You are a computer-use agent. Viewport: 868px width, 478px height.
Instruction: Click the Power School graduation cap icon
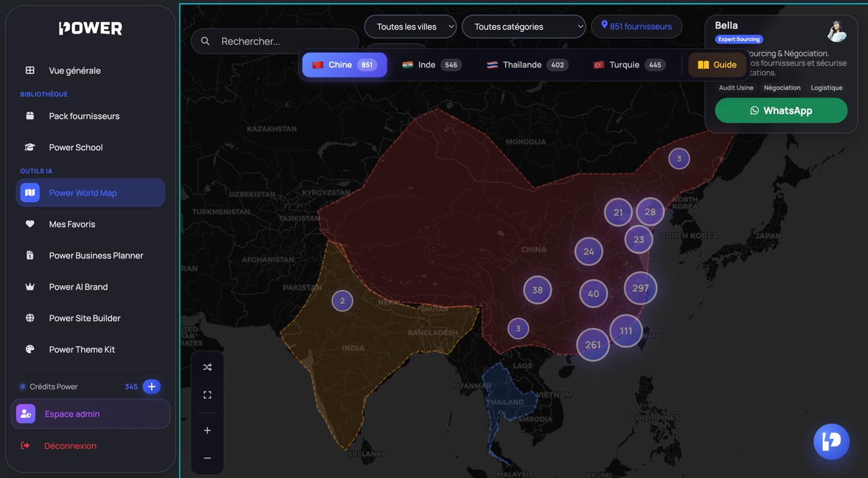[30, 147]
